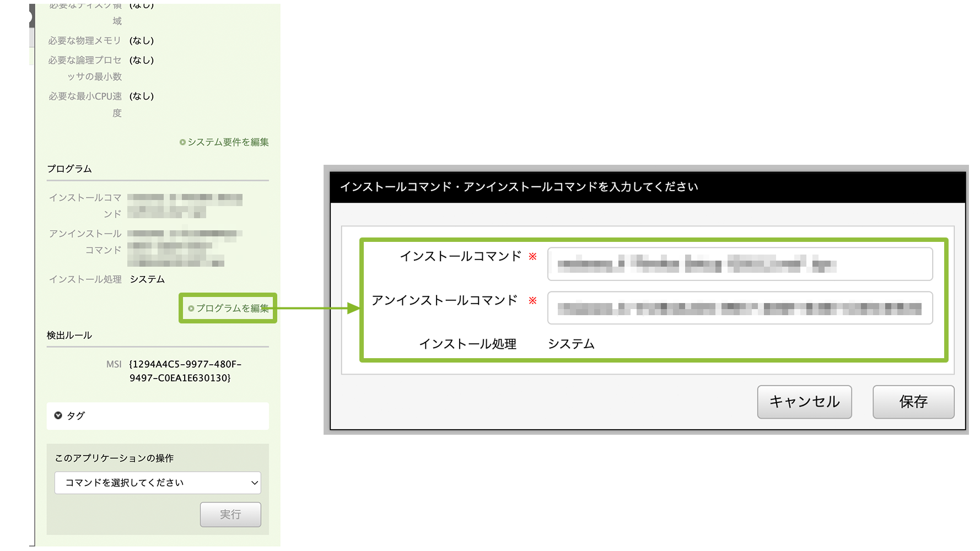Click the システム要件を編集 link
The width and height of the screenshot is (980, 551).
tap(228, 142)
